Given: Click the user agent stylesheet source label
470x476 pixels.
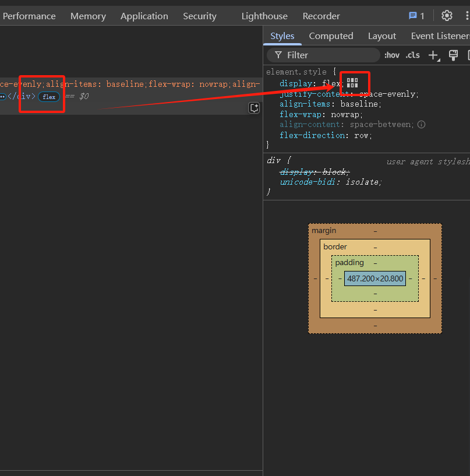Looking at the screenshot, I should tap(428, 162).
